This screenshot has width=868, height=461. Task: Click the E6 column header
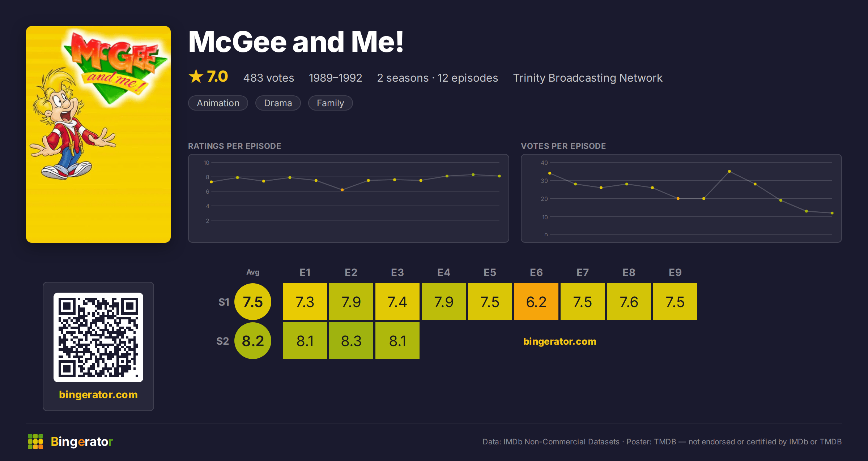point(536,272)
